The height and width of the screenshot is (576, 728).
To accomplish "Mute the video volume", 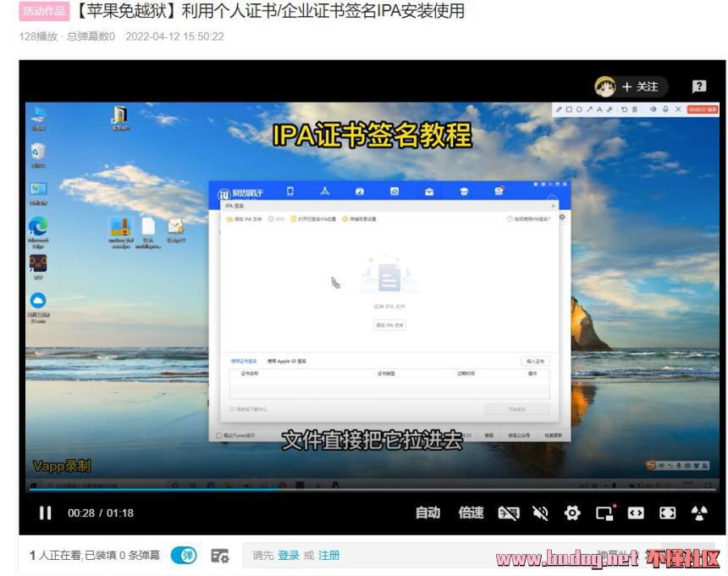I will (540, 512).
